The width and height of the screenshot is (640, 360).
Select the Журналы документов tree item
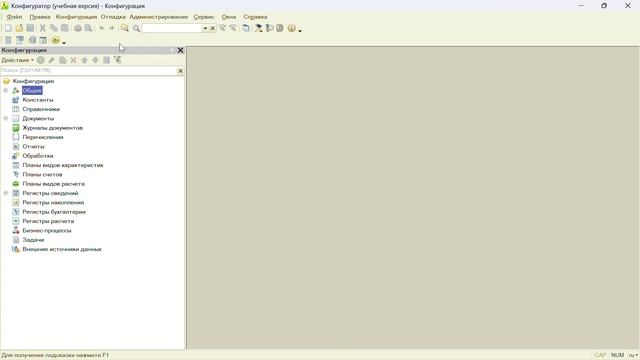(53, 128)
